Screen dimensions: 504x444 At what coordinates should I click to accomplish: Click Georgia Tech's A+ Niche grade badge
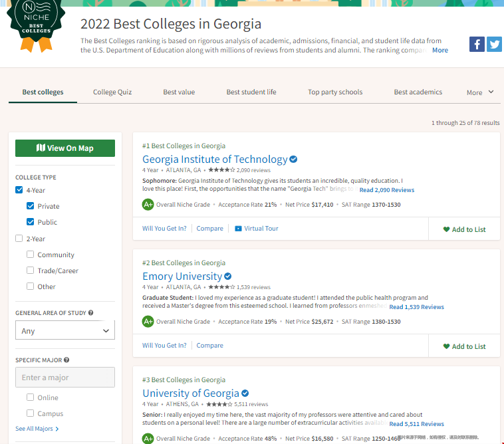pyautogui.click(x=148, y=205)
